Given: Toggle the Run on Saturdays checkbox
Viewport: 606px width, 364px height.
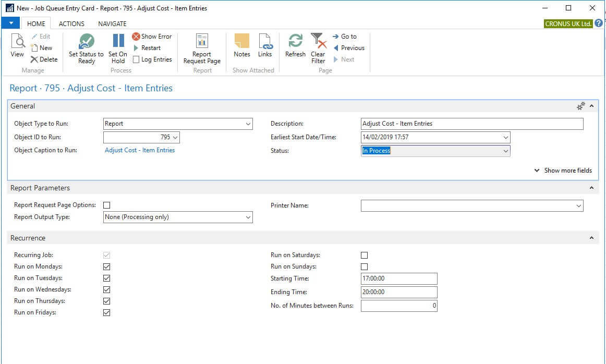Looking at the screenshot, I should (365, 256).
